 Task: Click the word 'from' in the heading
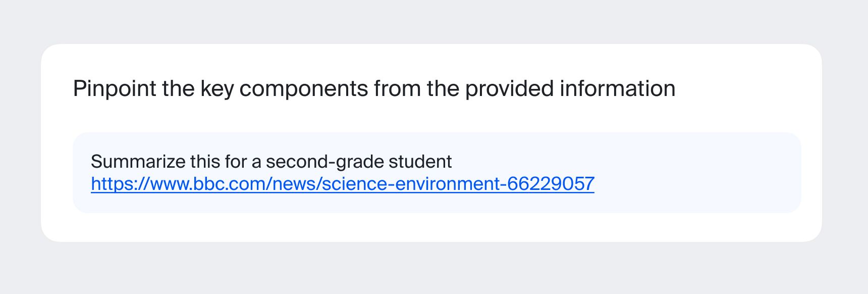click(x=398, y=89)
